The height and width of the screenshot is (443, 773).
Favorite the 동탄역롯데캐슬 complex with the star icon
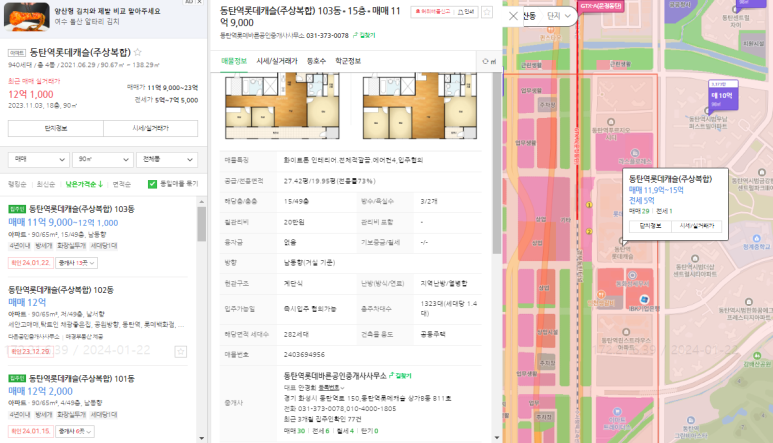pyautogui.click(x=138, y=52)
